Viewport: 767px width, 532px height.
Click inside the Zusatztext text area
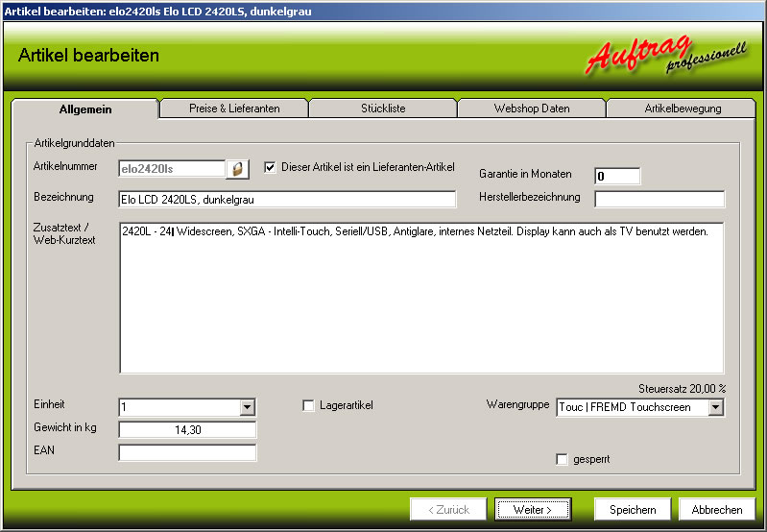point(421,298)
